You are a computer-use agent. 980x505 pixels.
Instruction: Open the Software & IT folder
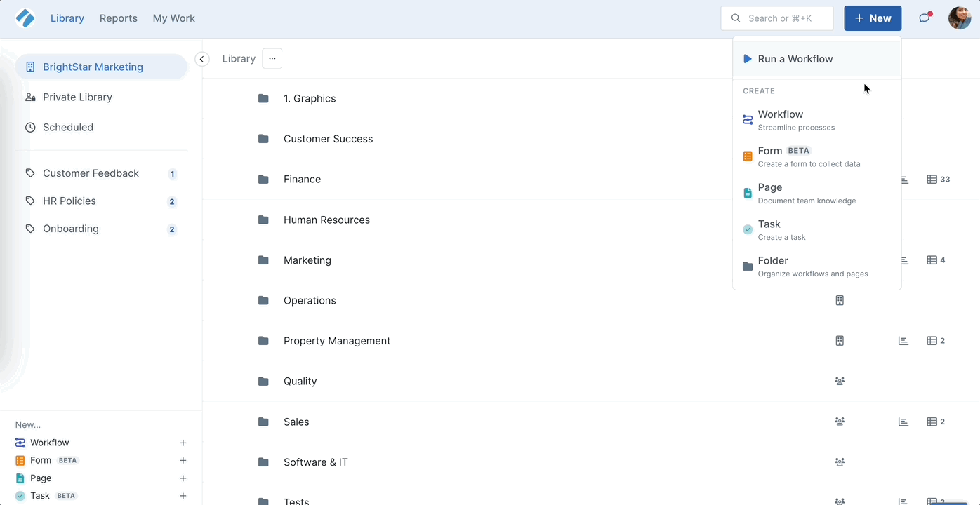(x=315, y=462)
